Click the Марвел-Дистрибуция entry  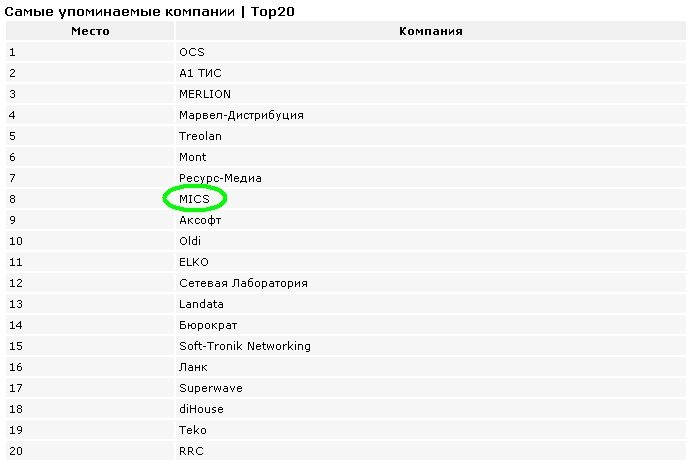tap(241, 115)
